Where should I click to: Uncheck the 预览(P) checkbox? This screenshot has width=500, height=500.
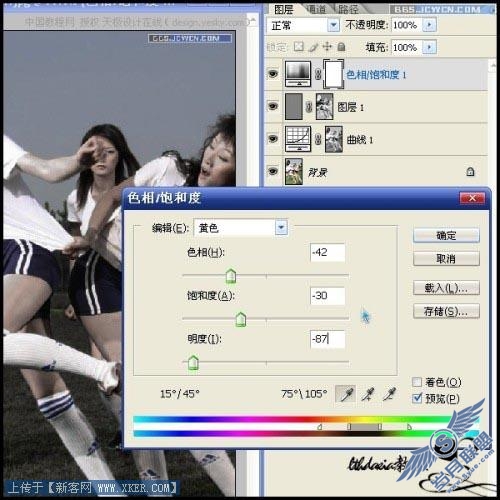(x=417, y=398)
